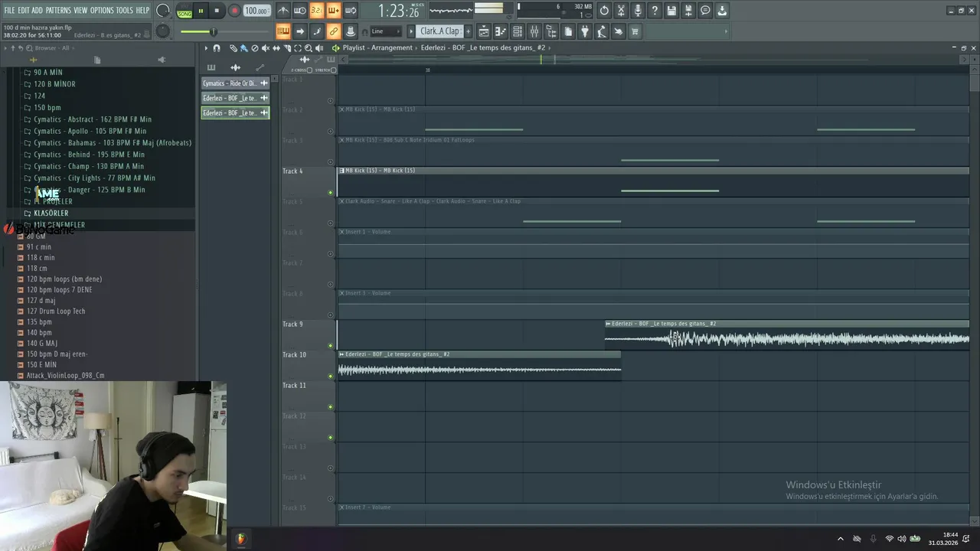Open the content library shopping cart icon

tap(635, 31)
